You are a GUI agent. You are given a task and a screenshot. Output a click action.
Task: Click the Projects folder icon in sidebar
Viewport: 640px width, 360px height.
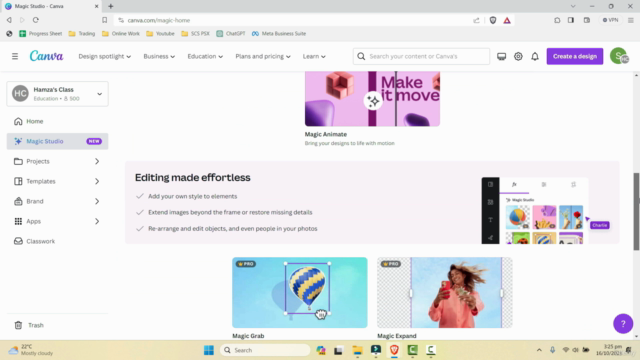click(18, 161)
